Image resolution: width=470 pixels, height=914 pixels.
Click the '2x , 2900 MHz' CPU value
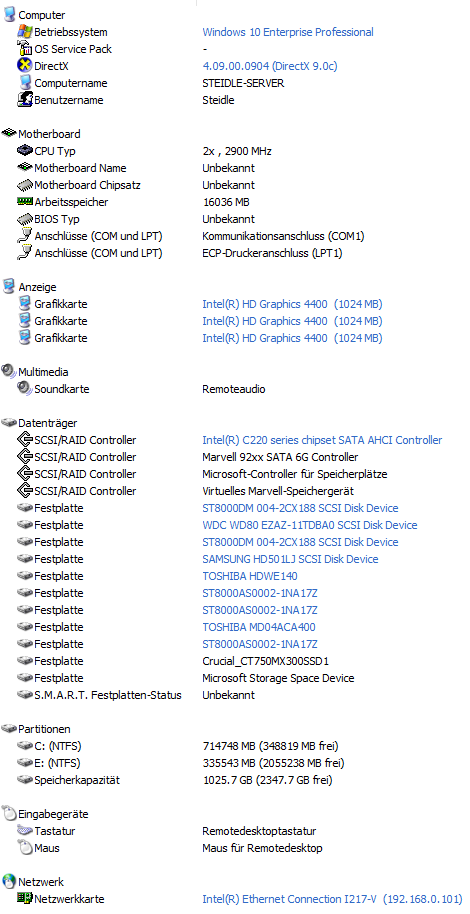(237, 152)
